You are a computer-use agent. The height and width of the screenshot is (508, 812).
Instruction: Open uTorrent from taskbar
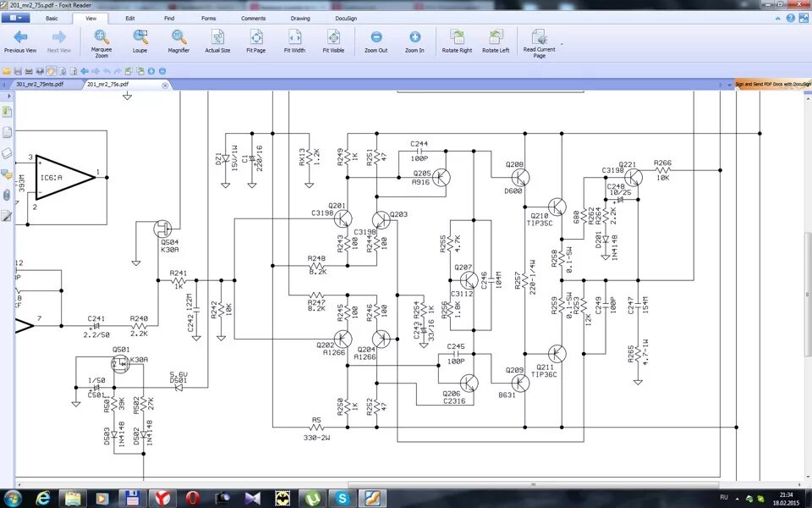[312, 498]
